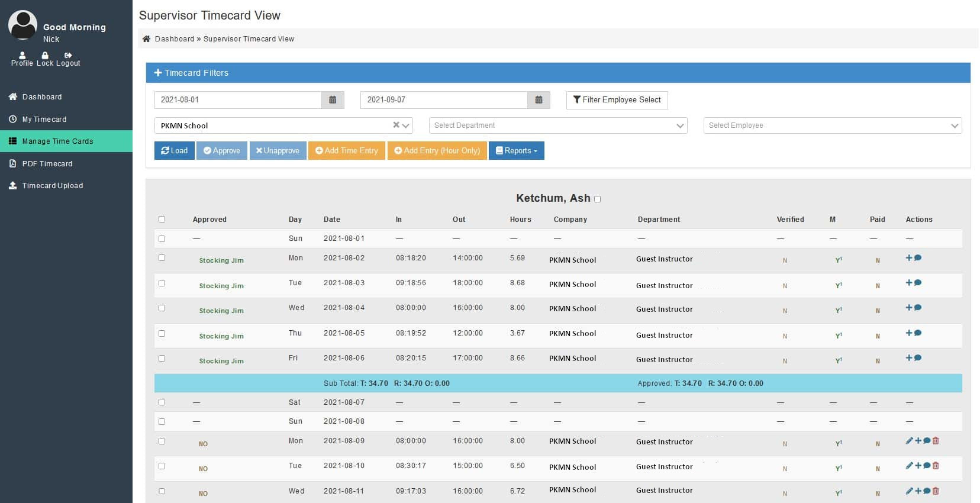Screen dimensions: 980x503
Task: Toggle the select-all checkbox in the table header
Action: 162,220
